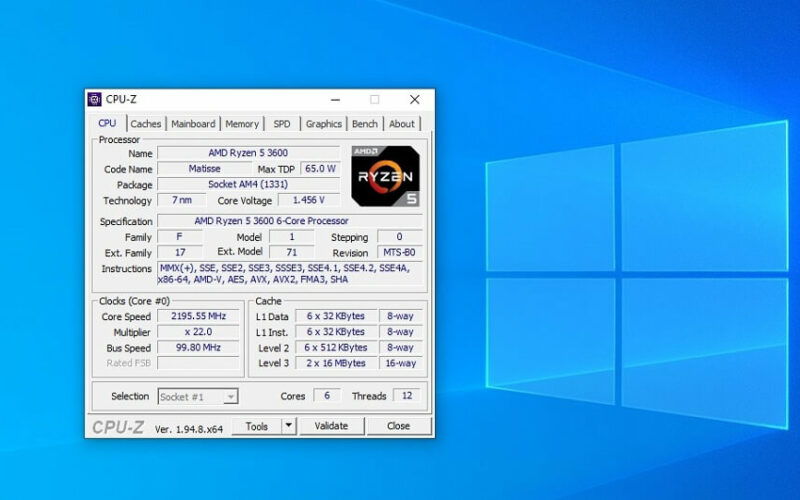
Task: Switch to the Caches tab
Action: [x=145, y=124]
